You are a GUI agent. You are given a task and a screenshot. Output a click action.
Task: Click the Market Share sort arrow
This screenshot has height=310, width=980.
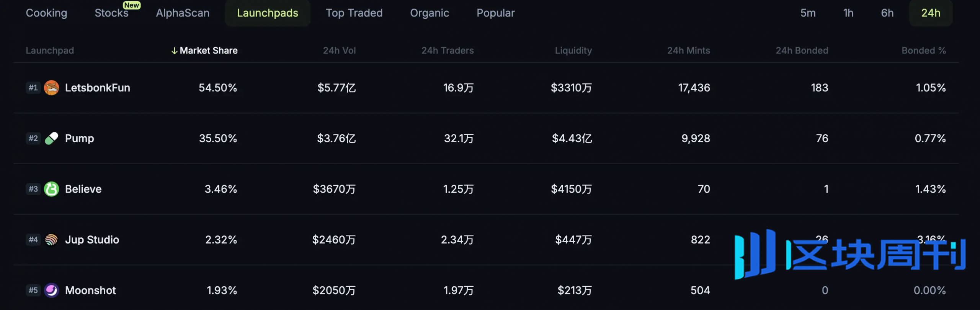pyautogui.click(x=174, y=51)
